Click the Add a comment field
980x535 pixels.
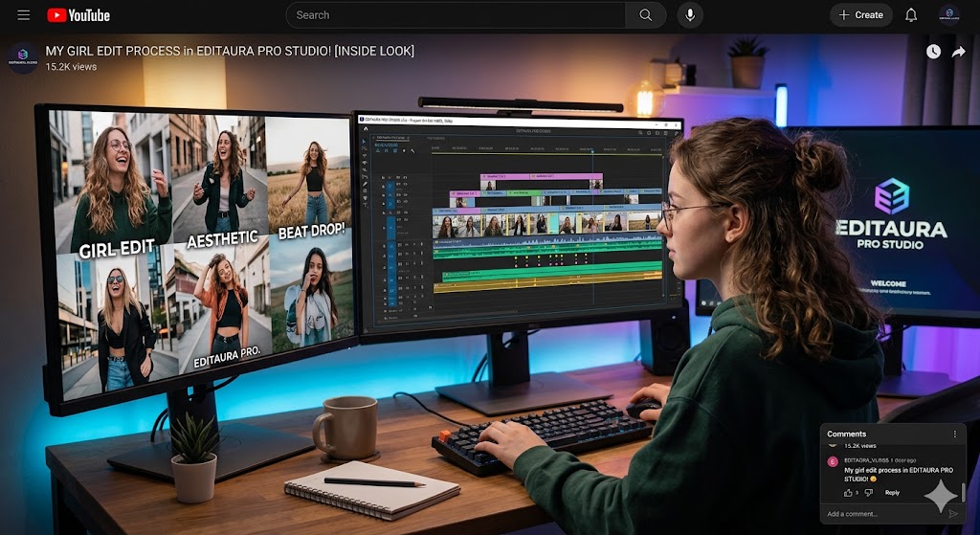[883, 514]
